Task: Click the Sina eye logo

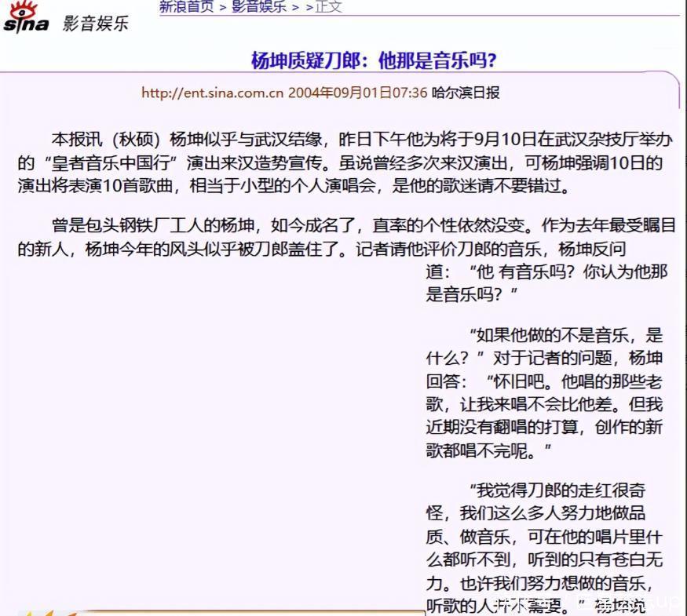Action: (x=25, y=17)
